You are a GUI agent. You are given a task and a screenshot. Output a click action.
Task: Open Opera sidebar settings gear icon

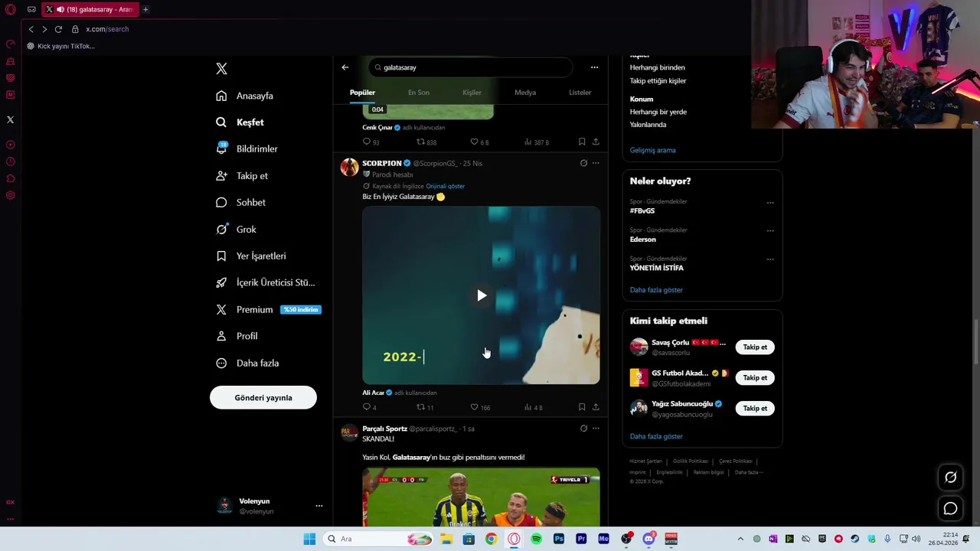tap(10, 195)
